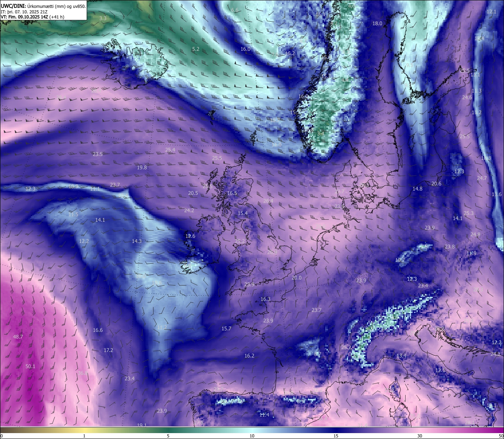The width and height of the screenshot is (504, 439).
Task: Click the 15 label on the colour scale
Action: (336, 436)
